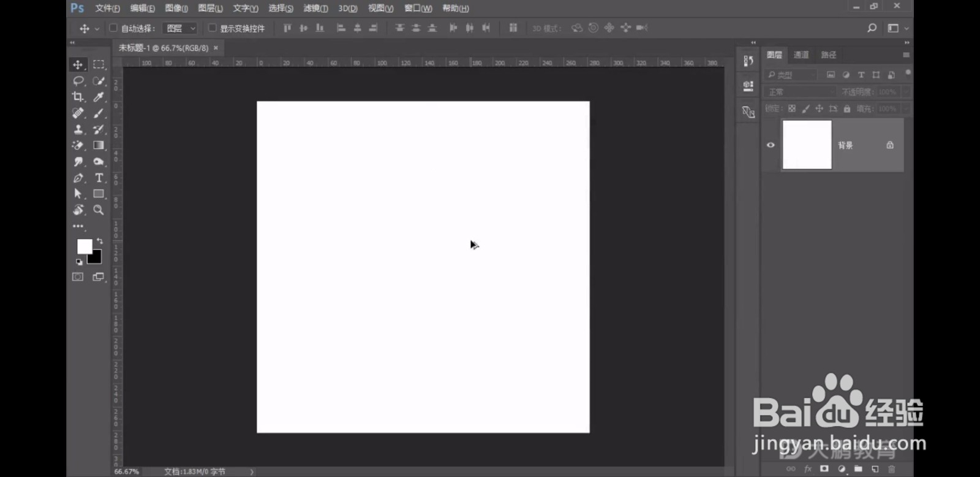Select the Sponge/Dodge tool

[99, 161]
